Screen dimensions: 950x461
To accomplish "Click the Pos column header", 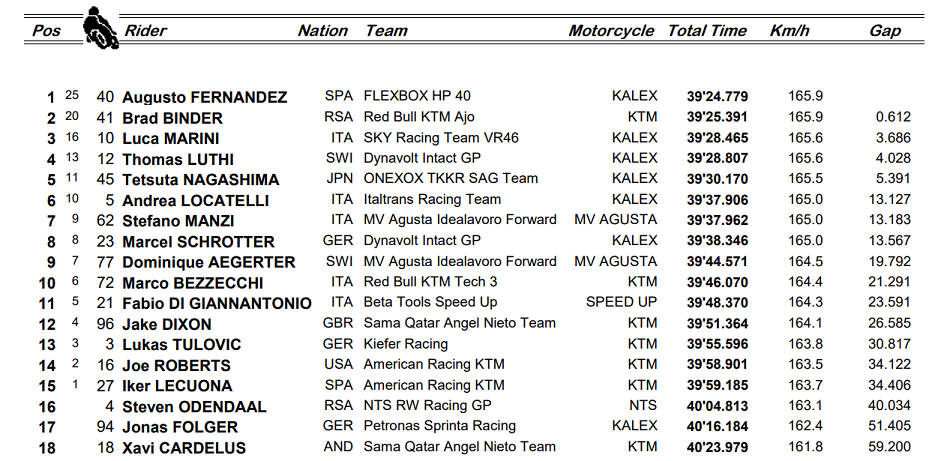I will coord(46,31).
